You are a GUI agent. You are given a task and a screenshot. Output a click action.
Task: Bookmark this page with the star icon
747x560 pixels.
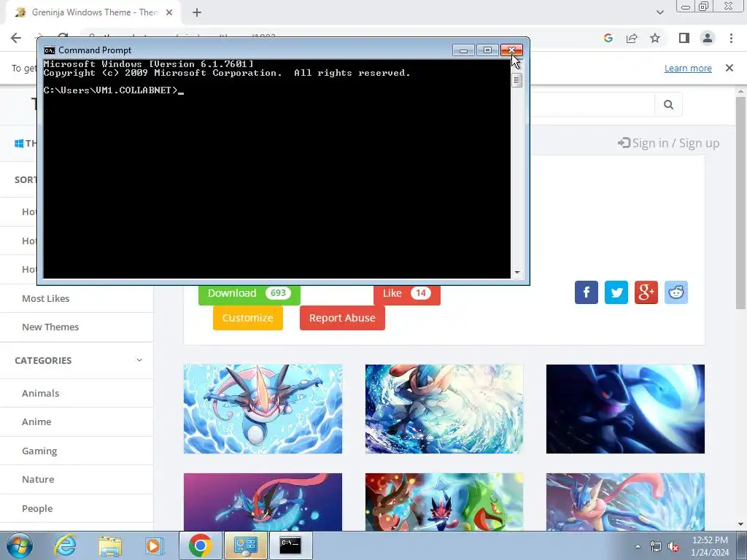tap(655, 38)
